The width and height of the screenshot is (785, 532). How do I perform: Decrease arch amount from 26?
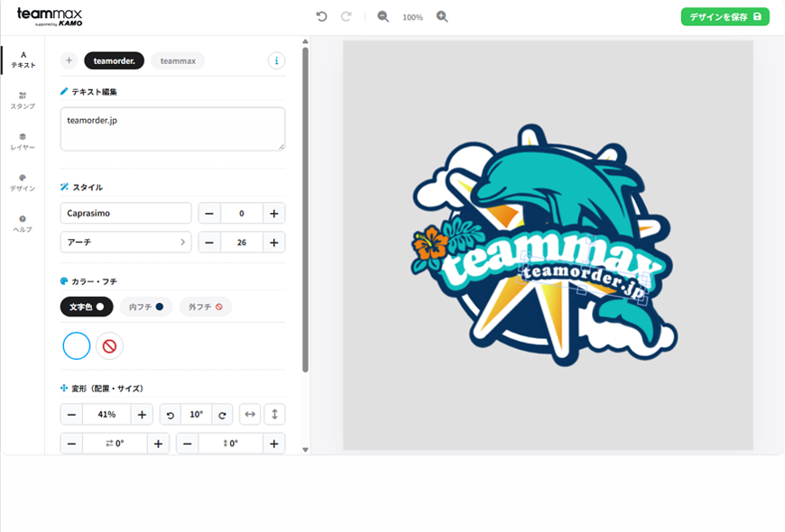coord(209,243)
